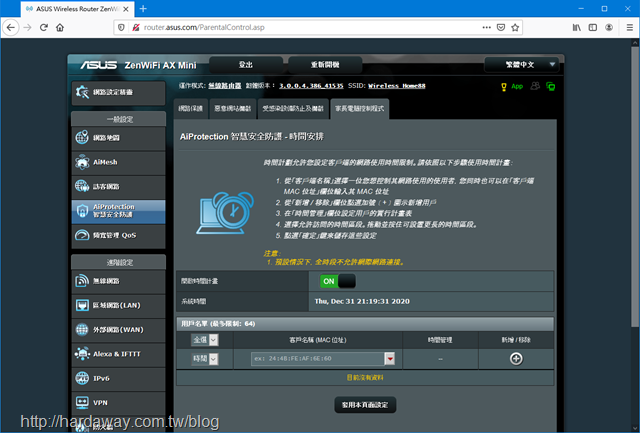Show site security shield info
640x433 pixels.
121,27
